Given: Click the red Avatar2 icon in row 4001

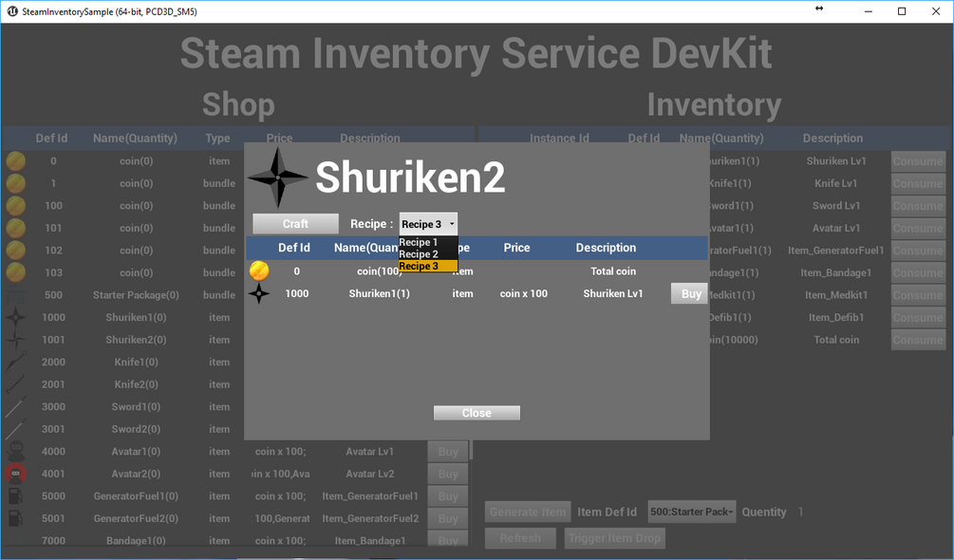Looking at the screenshot, I should (16, 474).
